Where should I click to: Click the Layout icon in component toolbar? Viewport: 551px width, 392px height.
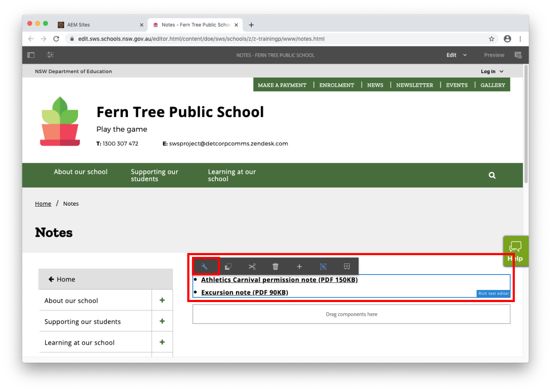pos(347,266)
